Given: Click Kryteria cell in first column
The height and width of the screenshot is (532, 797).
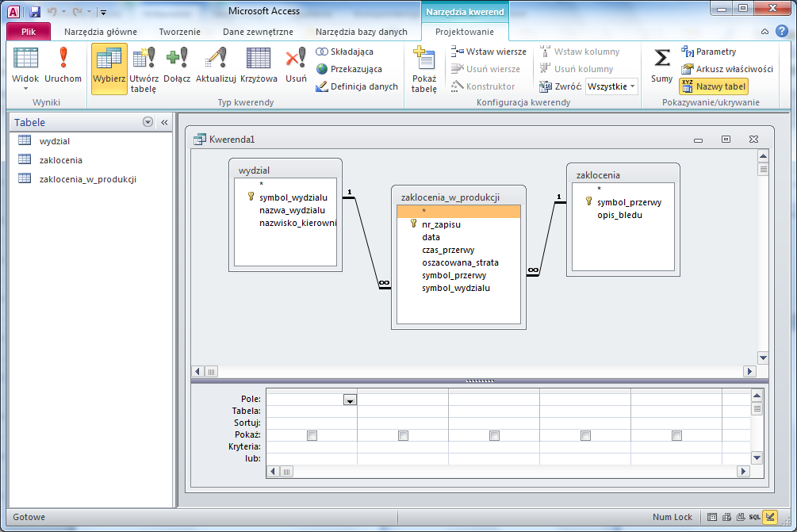Looking at the screenshot, I should click(x=312, y=447).
